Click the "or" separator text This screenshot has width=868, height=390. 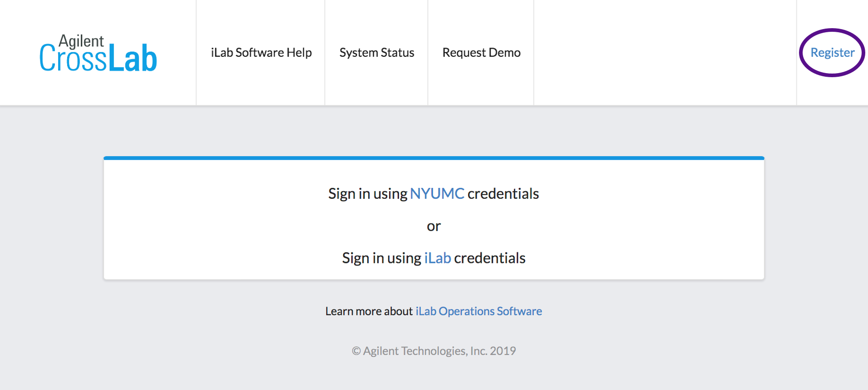[x=434, y=226]
